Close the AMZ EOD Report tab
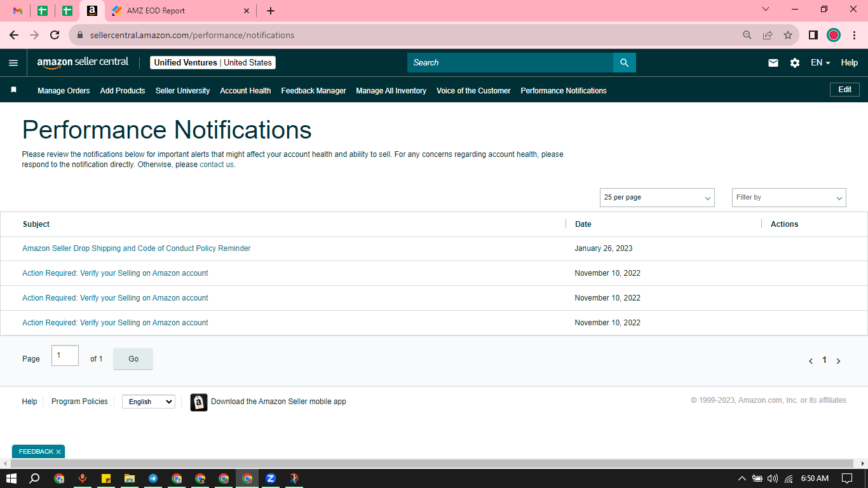868x488 pixels. pyautogui.click(x=247, y=11)
